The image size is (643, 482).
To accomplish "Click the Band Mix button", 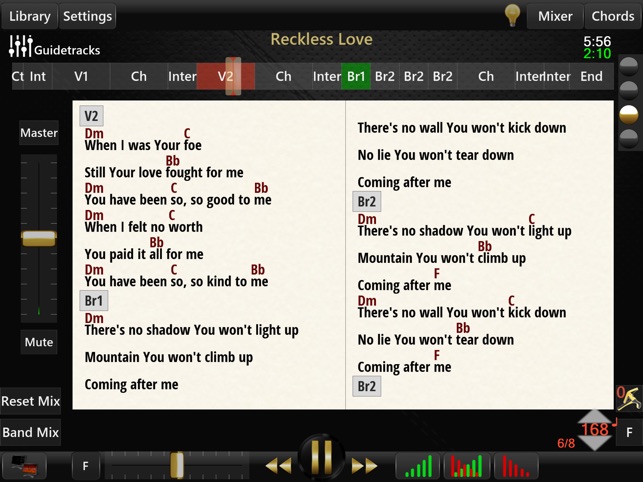I will [x=31, y=432].
